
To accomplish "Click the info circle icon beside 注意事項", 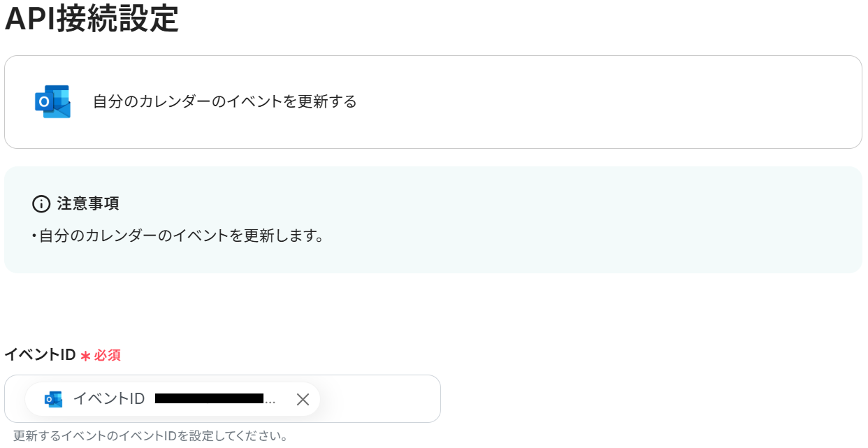I will (41, 204).
